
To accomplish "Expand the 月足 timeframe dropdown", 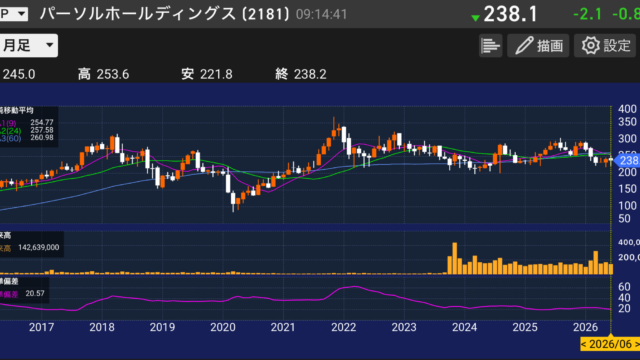I will [x=29, y=45].
